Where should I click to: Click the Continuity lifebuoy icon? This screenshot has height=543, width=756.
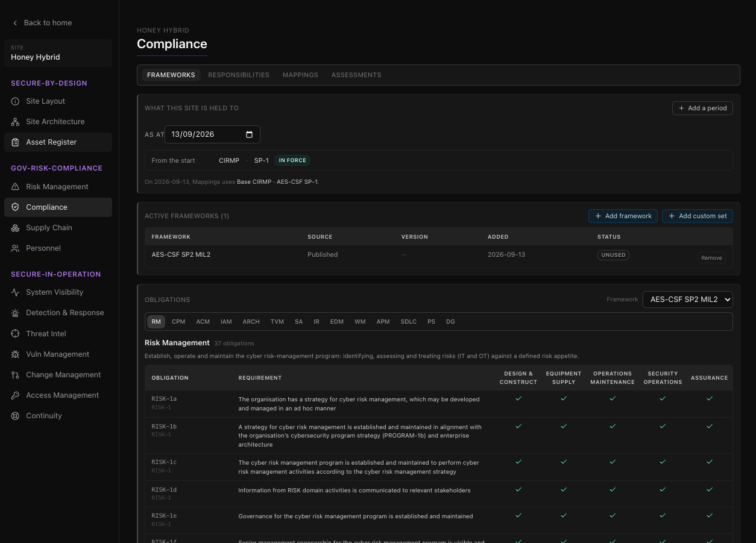(x=15, y=416)
